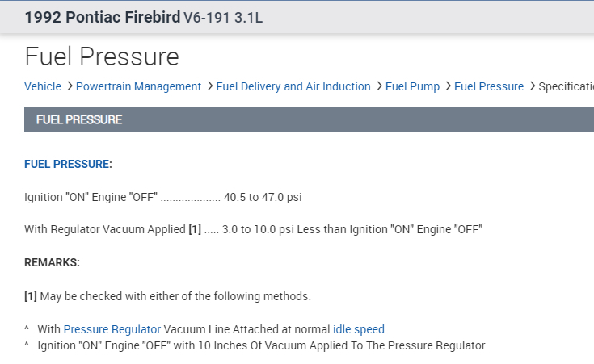
Task: Open the Powertrain Management breadcrumb
Action: [138, 86]
